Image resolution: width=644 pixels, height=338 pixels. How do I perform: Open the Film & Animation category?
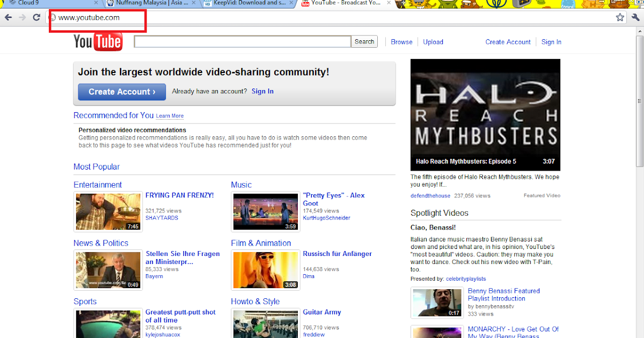(261, 243)
